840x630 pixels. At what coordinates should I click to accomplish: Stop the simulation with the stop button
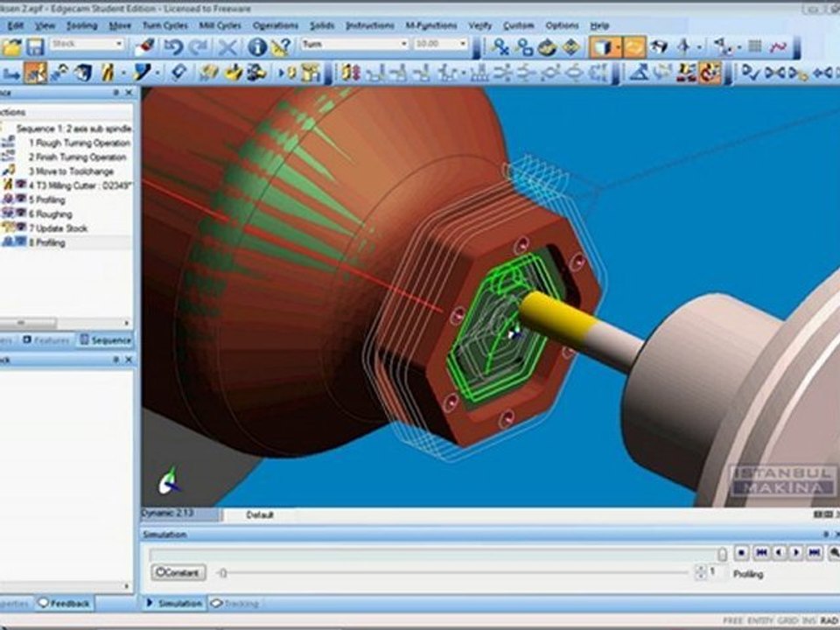741,552
